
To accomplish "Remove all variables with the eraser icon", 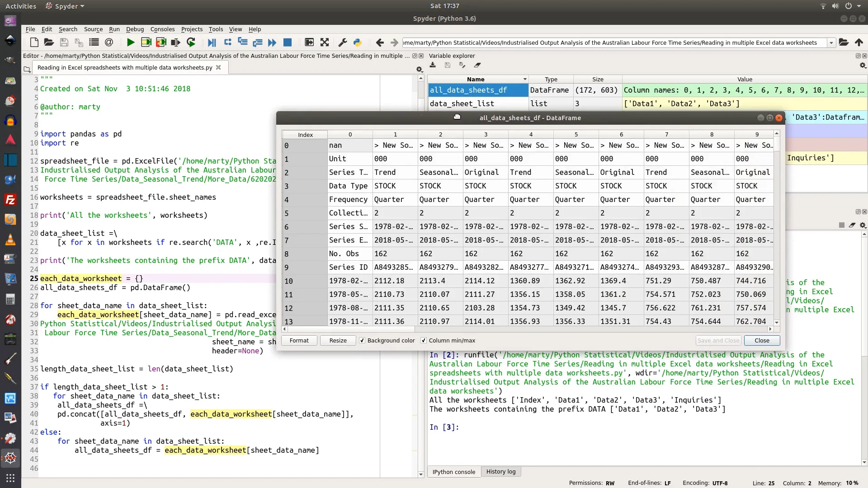I will [x=478, y=65].
